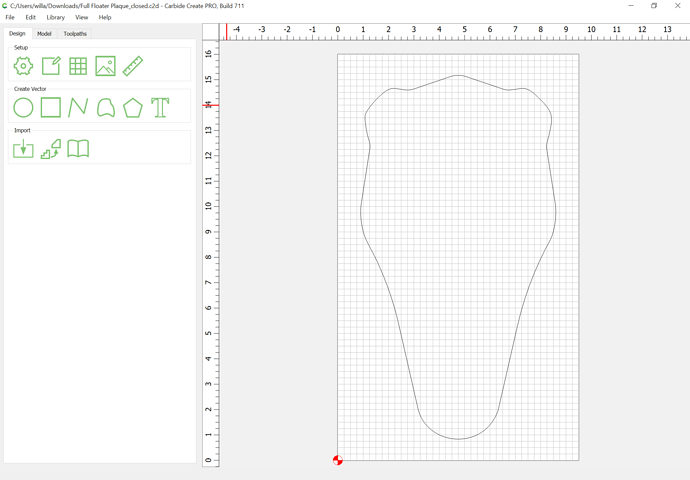Click the red origin marker on canvas
The image size is (690, 480).
pyautogui.click(x=338, y=460)
